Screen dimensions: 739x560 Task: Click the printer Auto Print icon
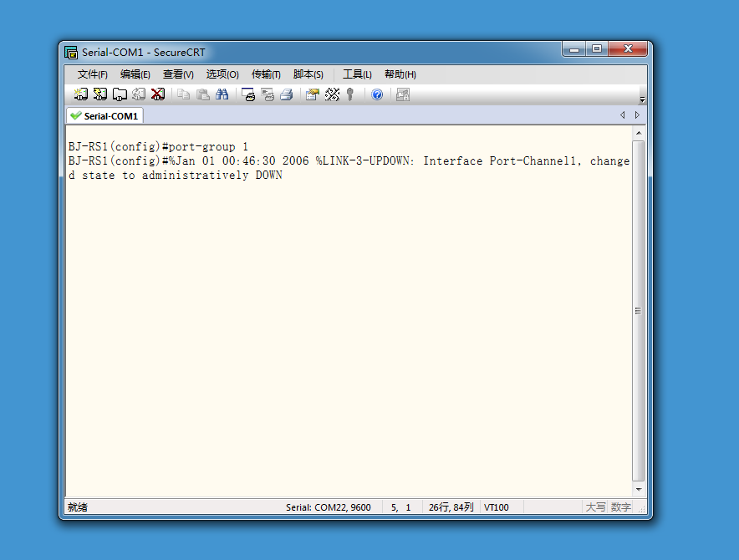coord(287,94)
